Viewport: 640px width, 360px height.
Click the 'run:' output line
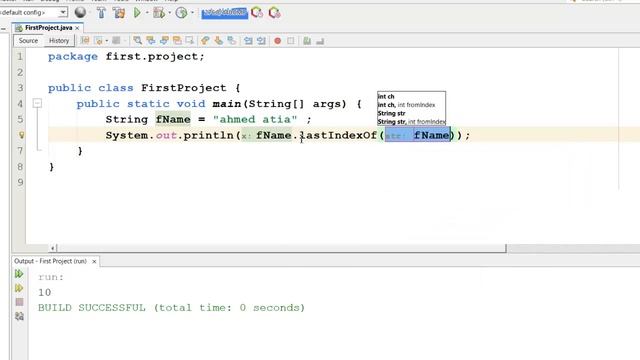click(51, 277)
